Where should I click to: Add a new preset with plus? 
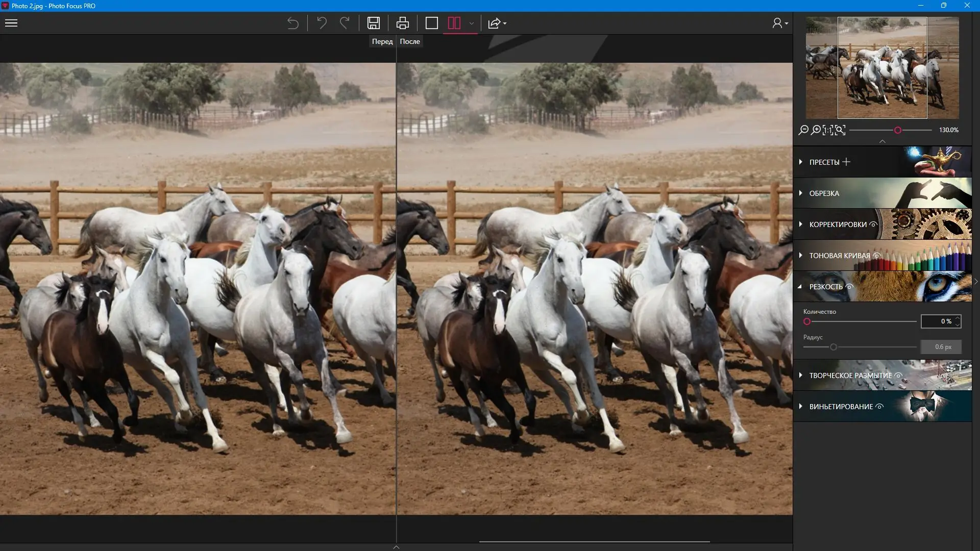pyautogui.click(x=846, y=162)
